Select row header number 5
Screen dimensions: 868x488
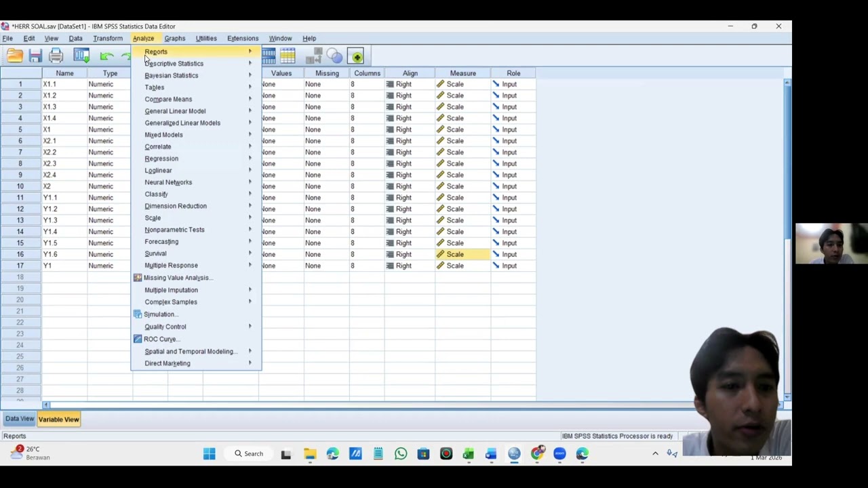tap(20, 129)
